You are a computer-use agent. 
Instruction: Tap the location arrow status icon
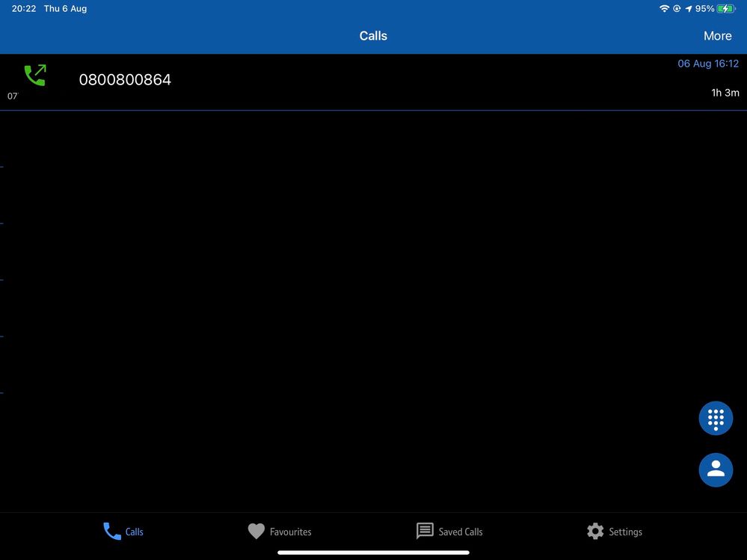click(688, 9)
